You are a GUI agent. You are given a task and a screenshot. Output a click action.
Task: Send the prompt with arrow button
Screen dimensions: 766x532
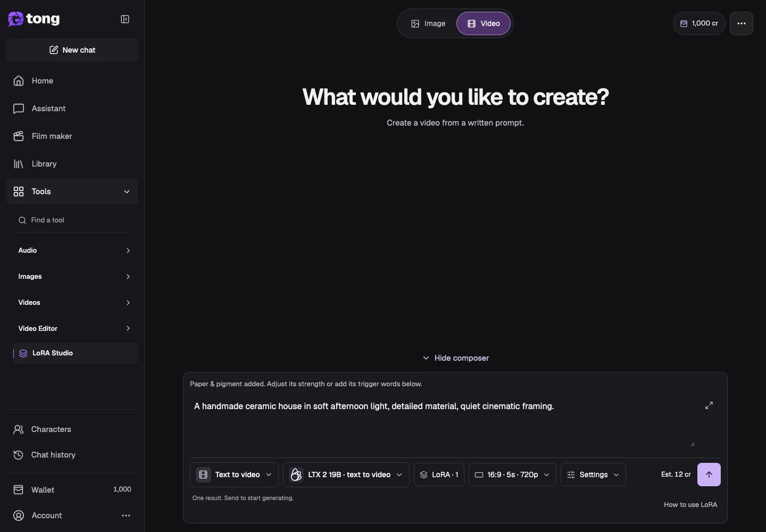coord(709,475)
